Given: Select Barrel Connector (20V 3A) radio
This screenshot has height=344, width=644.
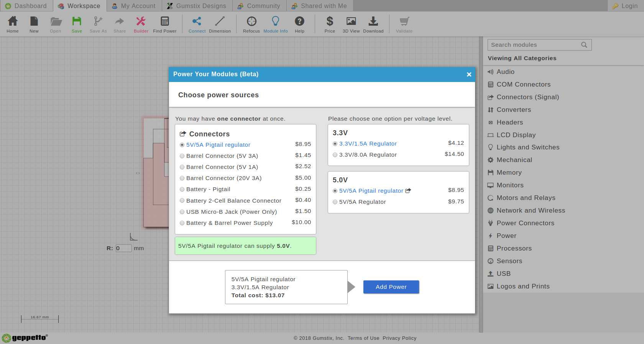Looking at the screenshot, I should pyautogui.click(x=182, y=178).
